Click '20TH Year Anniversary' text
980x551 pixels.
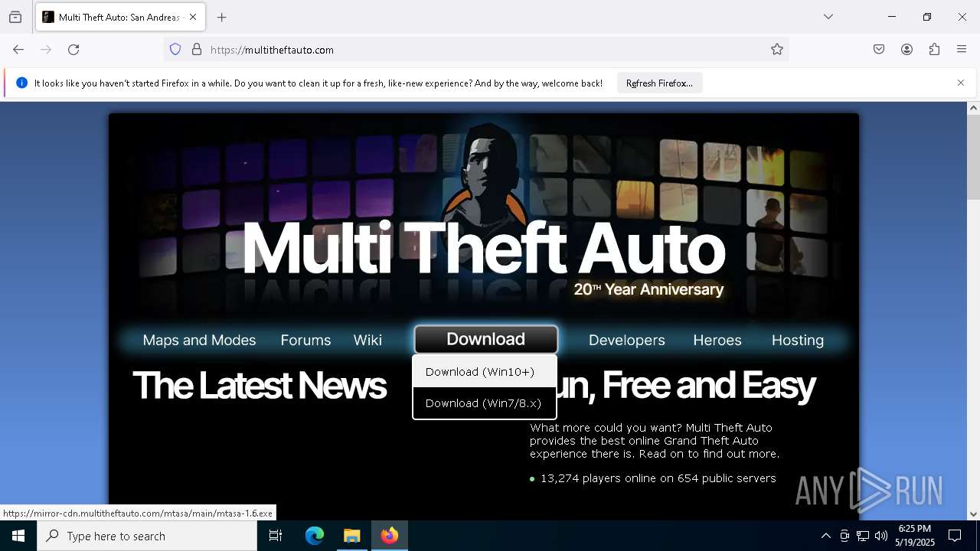pyautogui.click(x=648, y=289)
